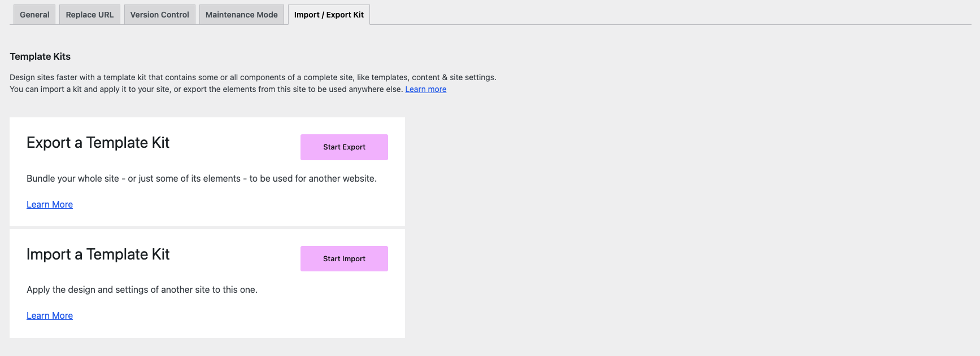Click the Export a Template Kit heading
This screenshot has height=356, width=980.
pyautogui.click(x=98, y=143)
